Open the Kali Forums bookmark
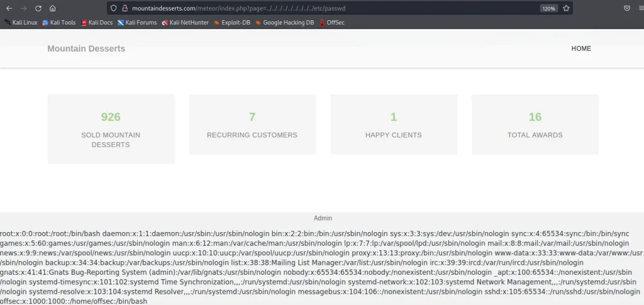 (137, 23)
